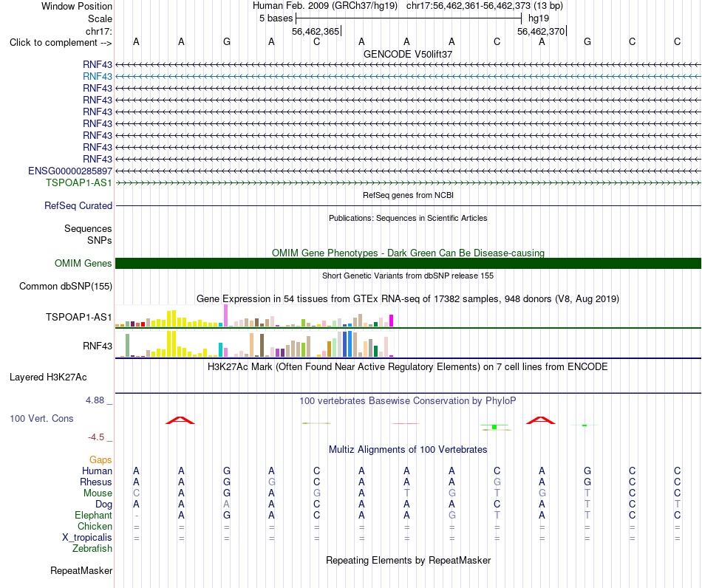702x588 pixels.
Task: Open the TSPOAP1-AS1 GTEx expression bar chart
Action: (254, 316)
